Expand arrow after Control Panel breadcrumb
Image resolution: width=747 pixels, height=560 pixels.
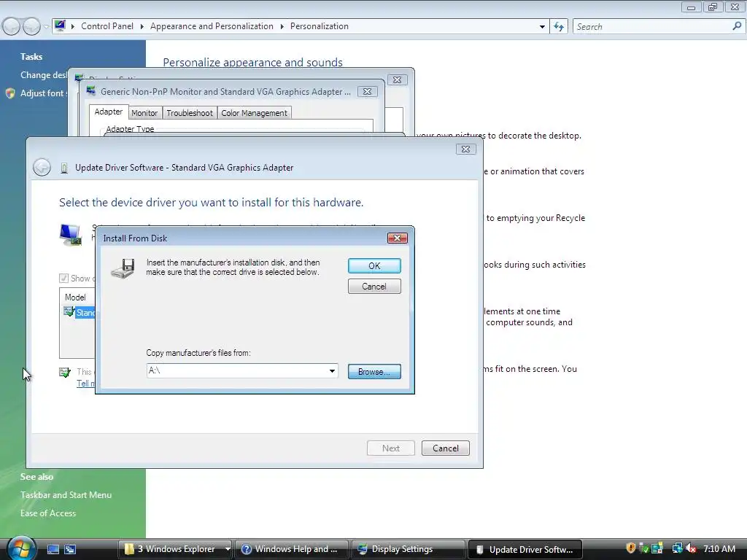coord(142,27)
